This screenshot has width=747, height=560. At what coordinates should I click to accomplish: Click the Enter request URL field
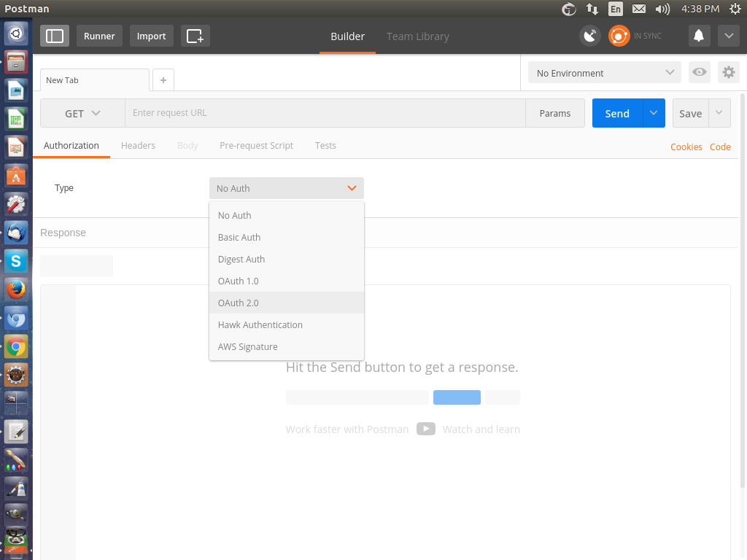click(325, 113)
